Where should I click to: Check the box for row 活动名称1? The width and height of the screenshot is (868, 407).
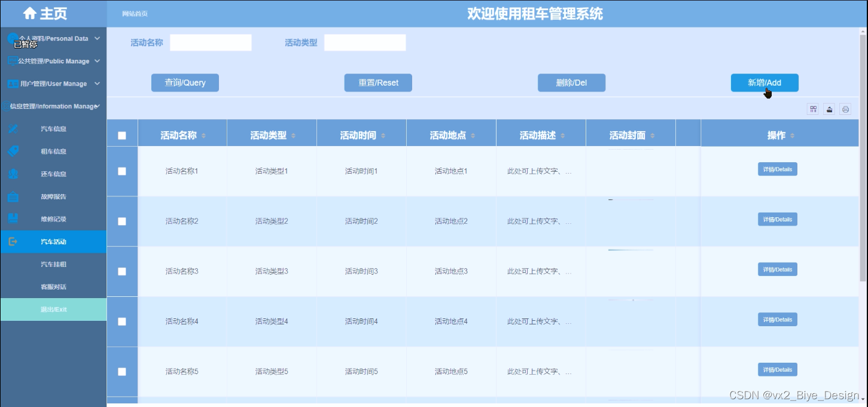tap(122, 171)
